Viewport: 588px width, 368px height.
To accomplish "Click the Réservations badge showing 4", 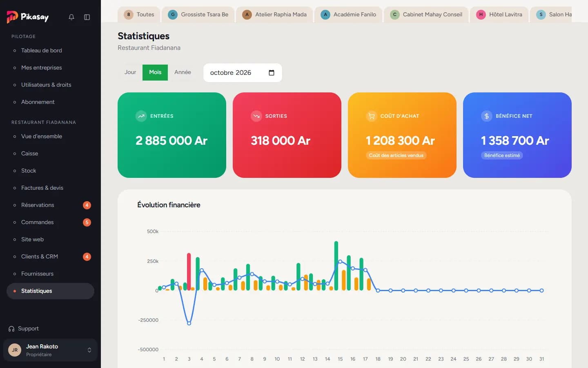I will point(87,205).
